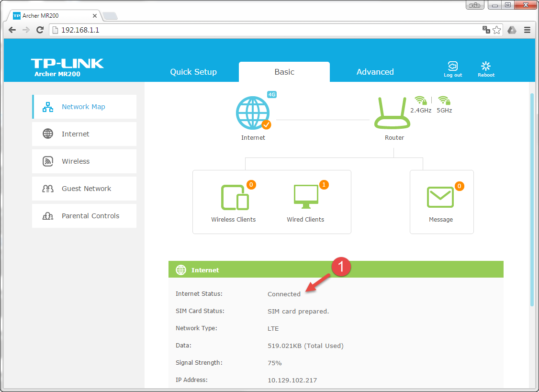Open the Wireless Clients device icon
Viewport: 539px width, 392px height.
pos(235,197)
